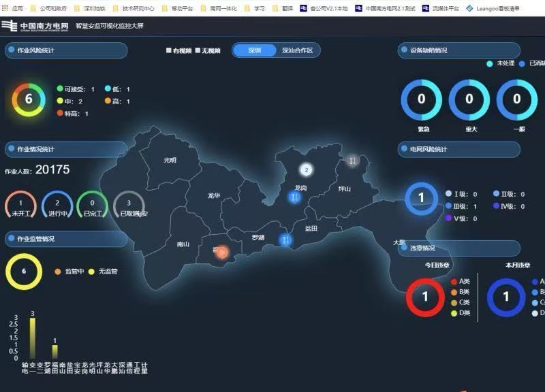Toggle the 无视频 checkbox
545x392 pixels.
click(x=198, y=50)
